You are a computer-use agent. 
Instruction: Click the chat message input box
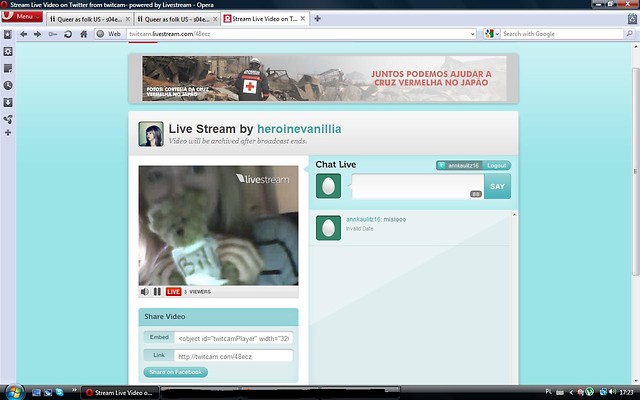point(418,187)
